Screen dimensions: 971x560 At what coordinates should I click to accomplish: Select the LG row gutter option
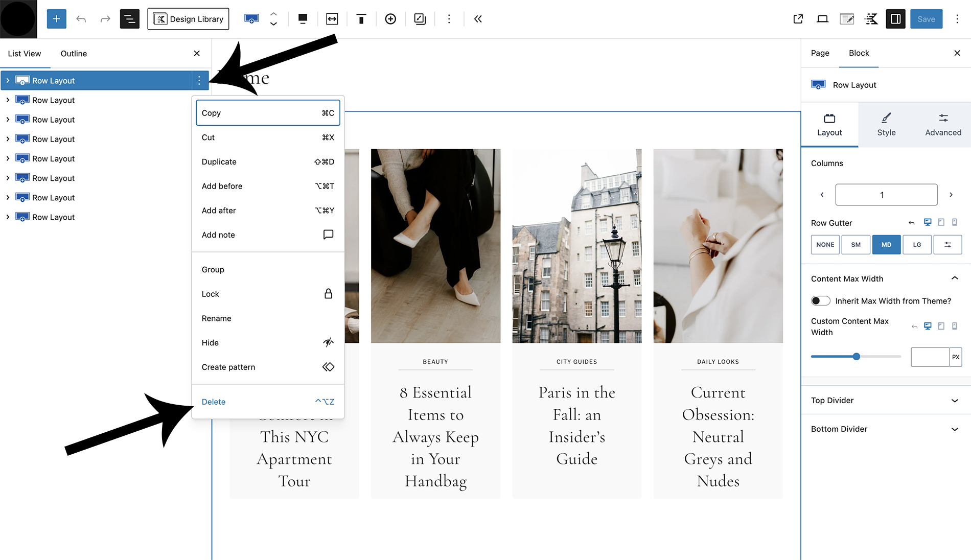pos(917,245)
